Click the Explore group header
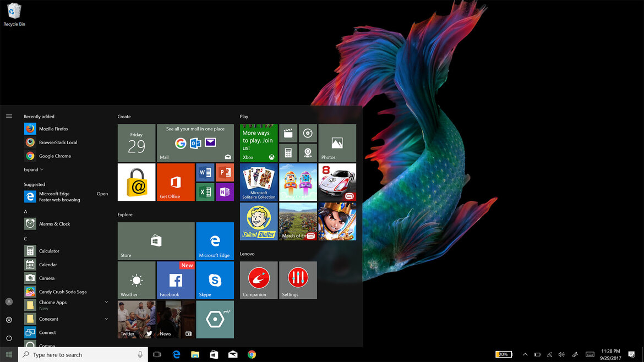This screenshot has height=362, width=644. (125, 215)
